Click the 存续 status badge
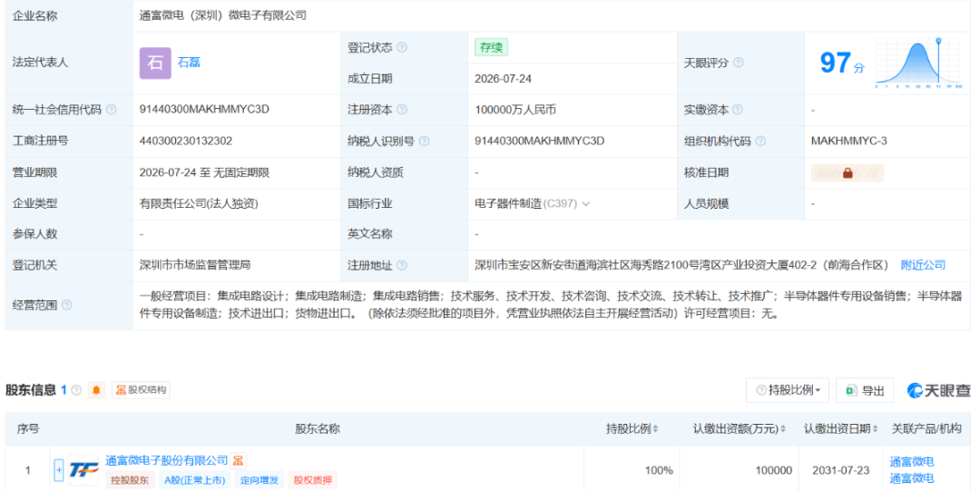The width and height of the screenshot is (980, 491). coord(491,47)
